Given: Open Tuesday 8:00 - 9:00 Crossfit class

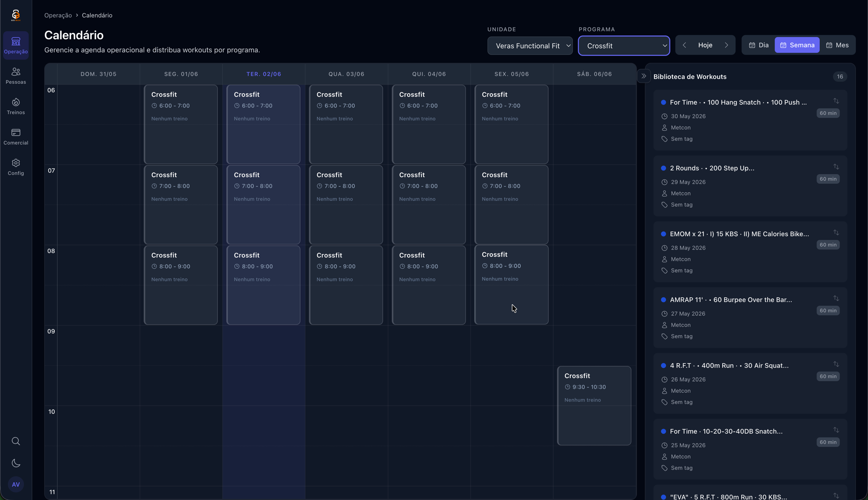Looking at the screenshot, I should click(x=263, y=285).
